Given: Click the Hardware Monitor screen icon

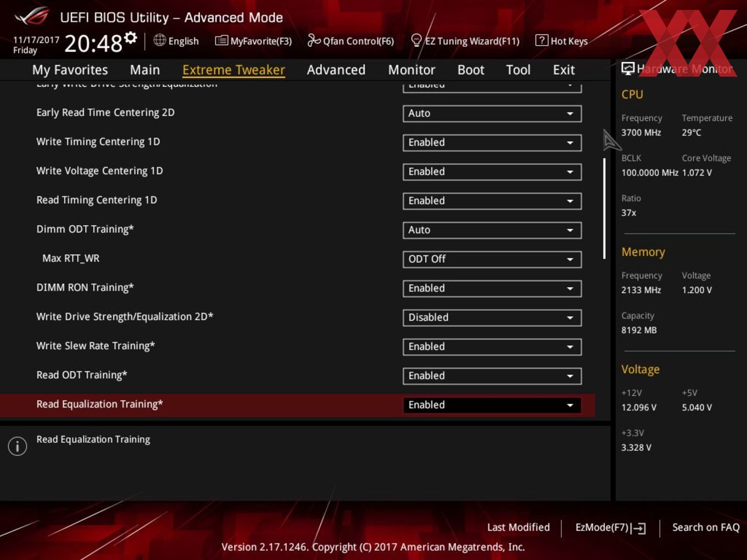Looking at the screenshot, I should [x=628, y=68].
